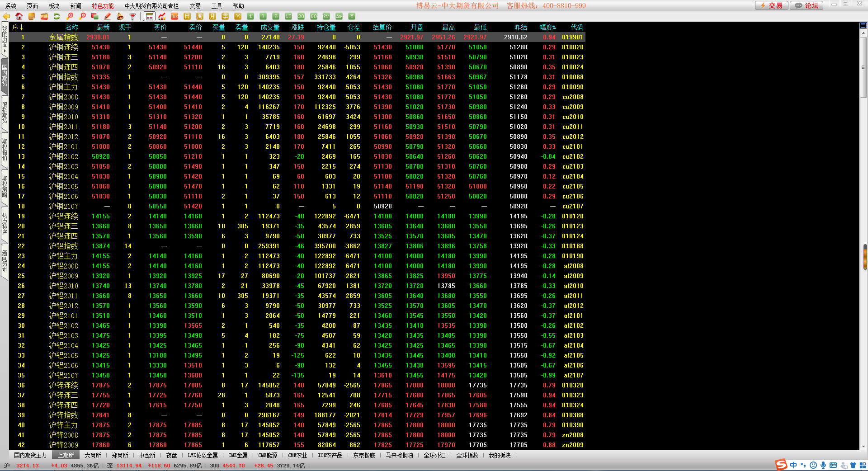Sort by 最新 column header
This screenshot has width=868, height=471.
(103, 27)
